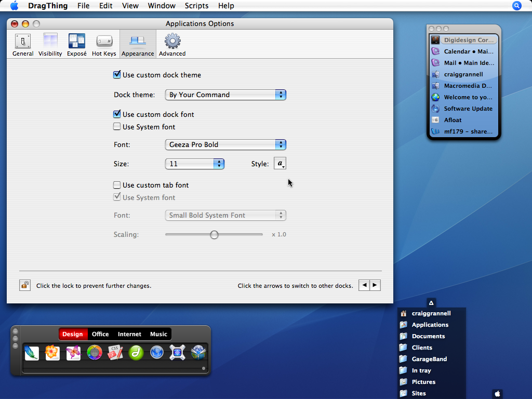Open the Exposé preferences pane
532x399 pixels.
pos(77,45)
